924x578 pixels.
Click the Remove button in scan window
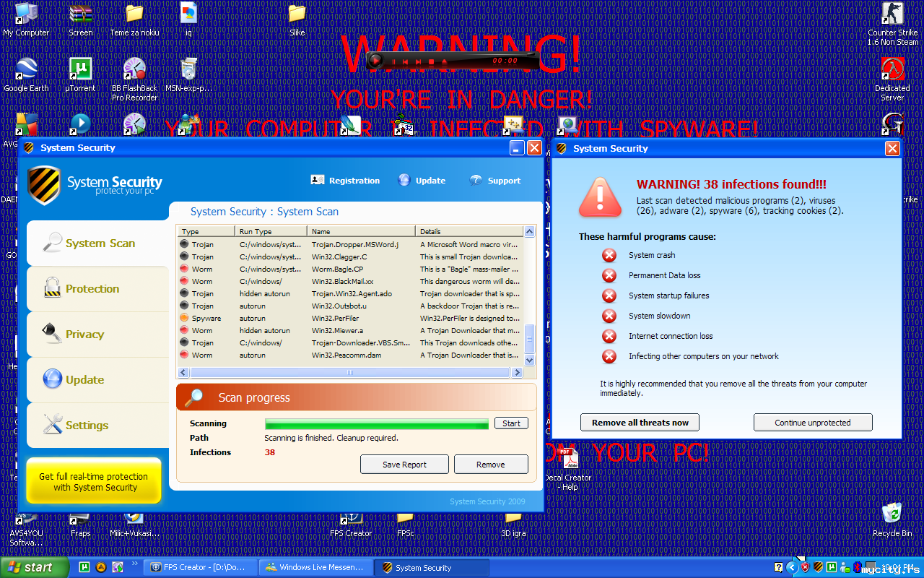coord(491,465)
